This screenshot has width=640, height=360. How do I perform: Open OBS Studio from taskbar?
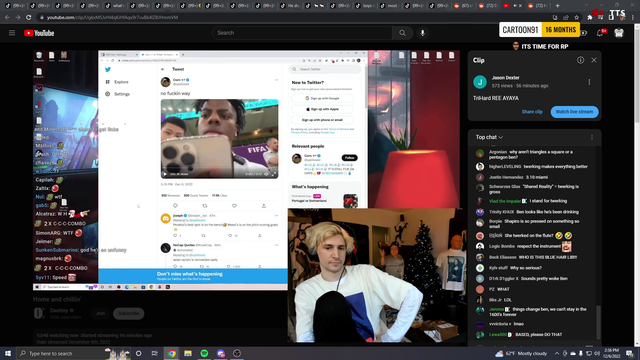click(237, 353)
